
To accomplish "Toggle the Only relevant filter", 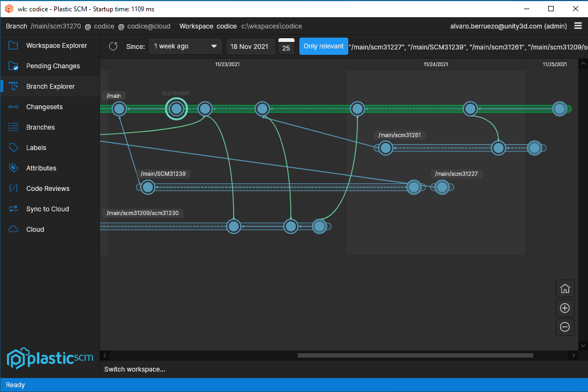I will (x=324, y=46).
